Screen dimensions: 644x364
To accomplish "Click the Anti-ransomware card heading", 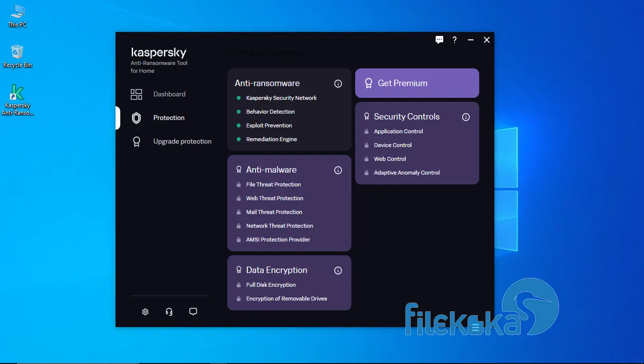I will click(267, 83).
